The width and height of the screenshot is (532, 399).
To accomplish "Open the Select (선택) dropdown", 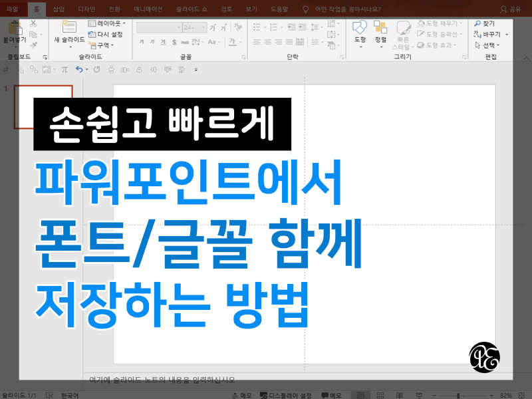I will [487, 45].
